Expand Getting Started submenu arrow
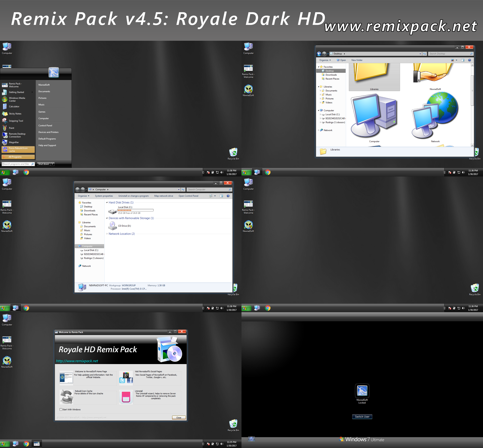The width and height of the screenshot is (483, 448). pyautogui.click(x=32, y=92)
